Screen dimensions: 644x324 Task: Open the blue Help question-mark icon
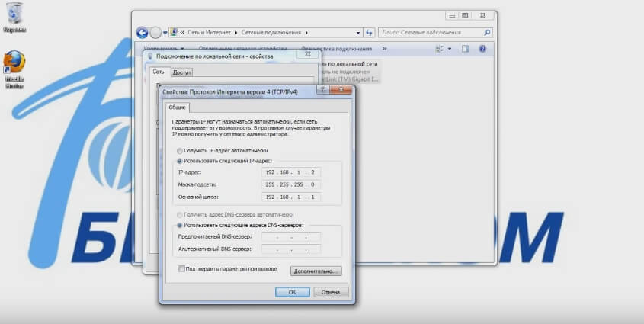tap(482, 49)
